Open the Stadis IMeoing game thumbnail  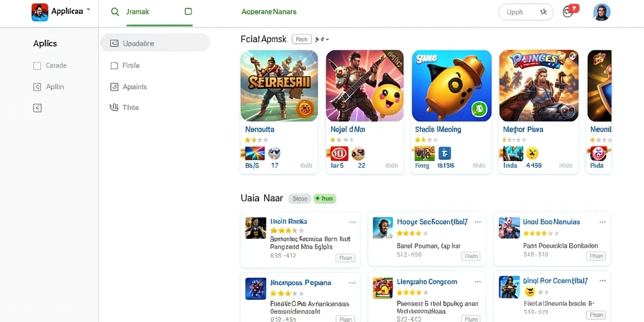point(452,86)
